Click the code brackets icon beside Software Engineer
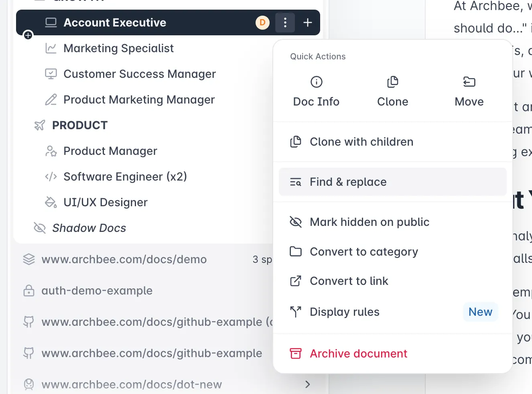The width and height of the screenshot is (532, 394). (51, 177)
